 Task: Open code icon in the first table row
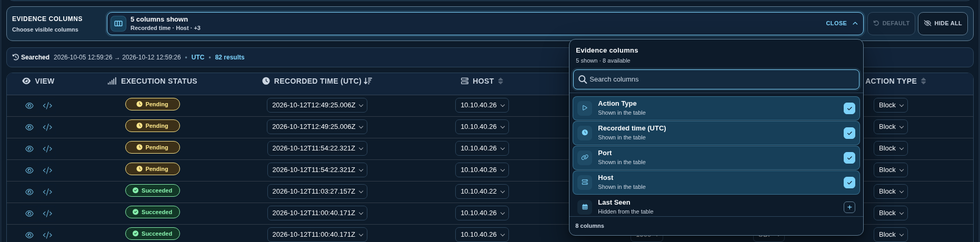tap(47, 106)
